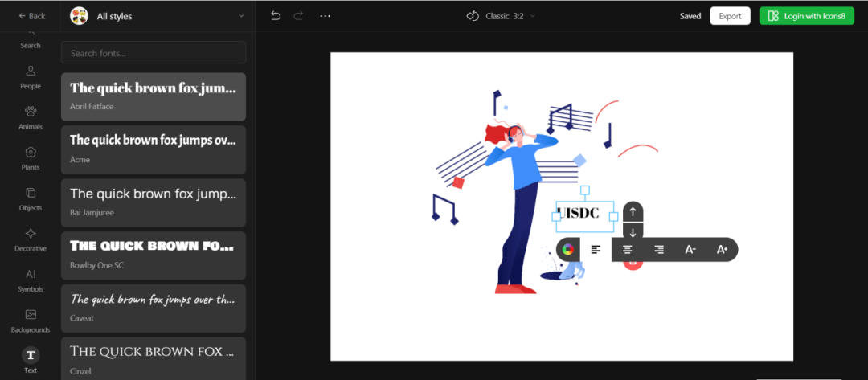
Task: Click the redo arrow icon
Action: tap(299, 16)
